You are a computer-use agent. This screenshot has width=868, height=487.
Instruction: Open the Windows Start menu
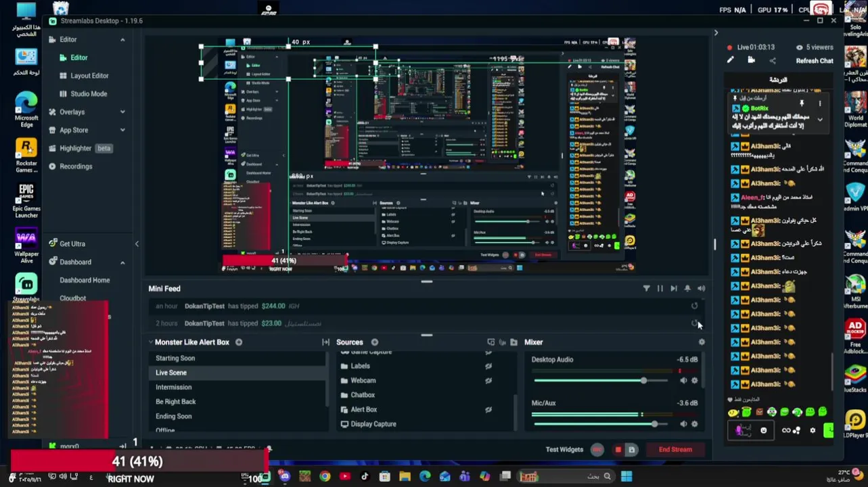[x=626, y=477]
